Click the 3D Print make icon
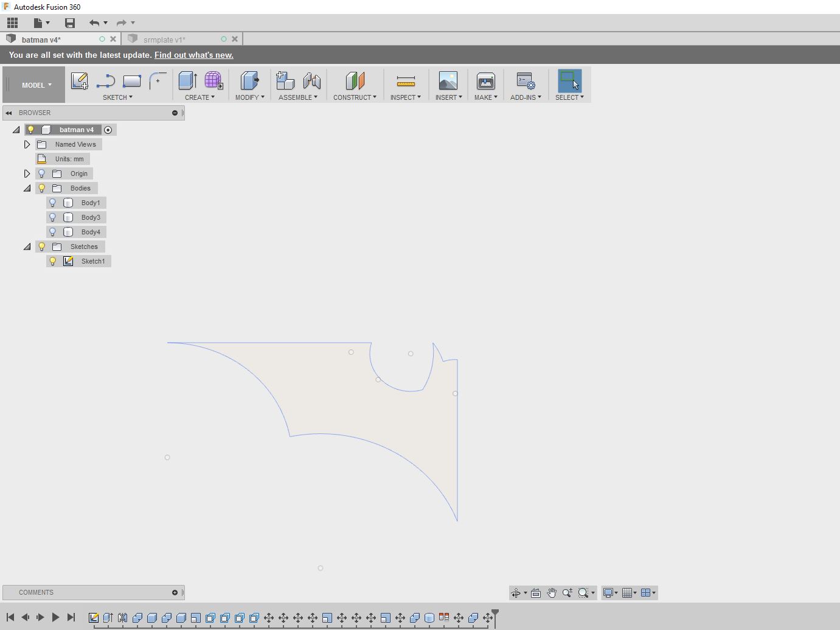The height and width of the screenshot is (630, 840). (x=485, y=81)
